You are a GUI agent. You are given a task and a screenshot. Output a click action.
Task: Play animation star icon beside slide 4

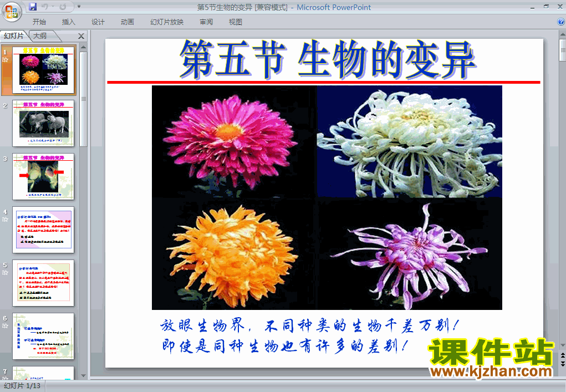coord(5,220)
